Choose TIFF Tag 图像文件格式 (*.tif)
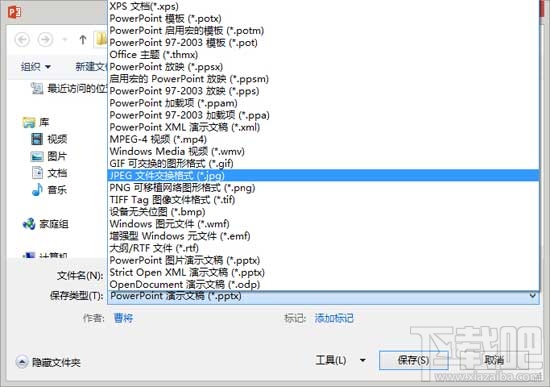This screenshot has width=550, height=387. 323,200
